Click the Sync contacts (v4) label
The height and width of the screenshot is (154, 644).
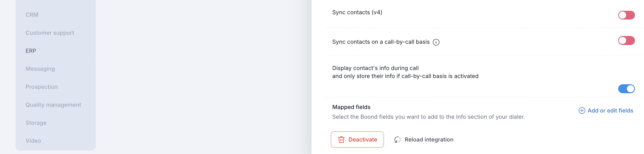[357, 12]
